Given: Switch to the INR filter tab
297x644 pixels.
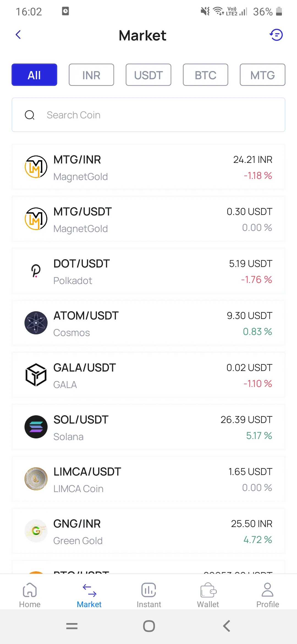Looking at the screenshot, I should pos(91,75).
